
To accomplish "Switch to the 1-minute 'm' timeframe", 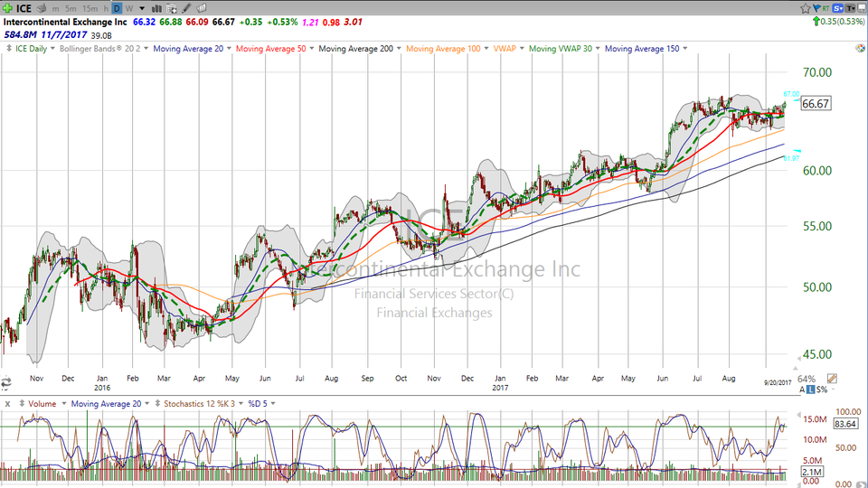I will (55, 9).
